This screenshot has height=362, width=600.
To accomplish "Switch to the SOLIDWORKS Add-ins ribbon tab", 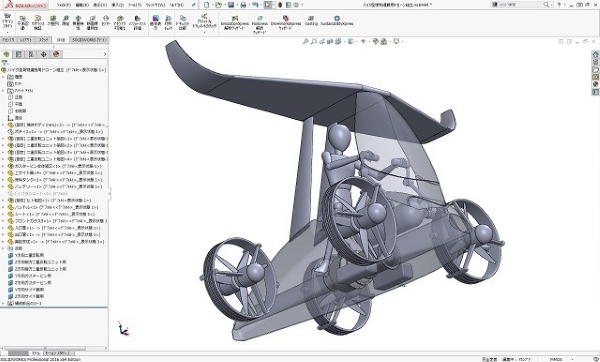I will click(x=90, y=40).
